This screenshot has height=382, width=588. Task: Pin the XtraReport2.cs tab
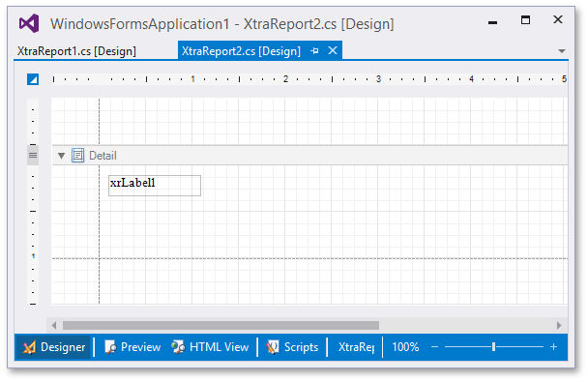coord(314,50)
